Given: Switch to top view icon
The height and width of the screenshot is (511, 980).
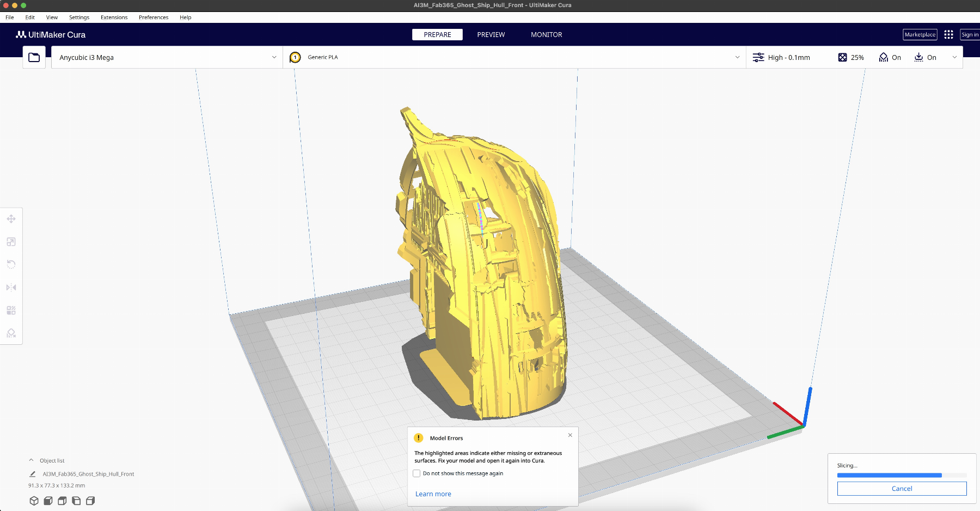Looking at the screenshot, I should coord(62,501).
